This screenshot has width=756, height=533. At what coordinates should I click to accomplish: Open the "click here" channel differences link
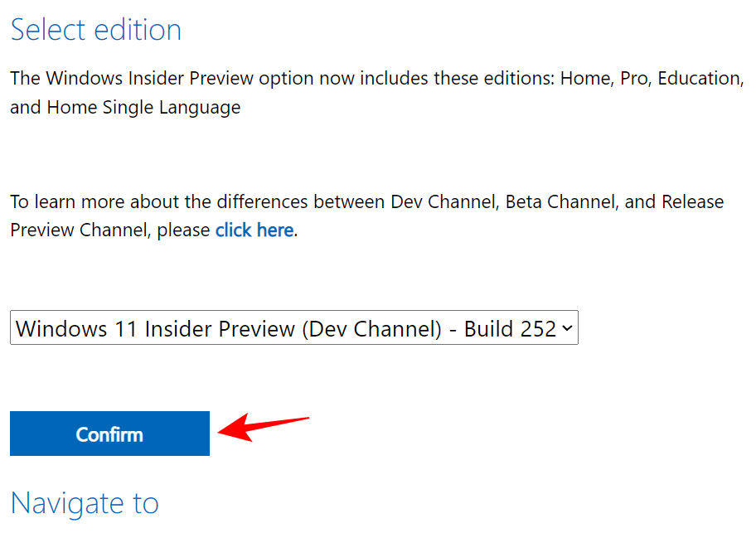click(x=254, y=230)
